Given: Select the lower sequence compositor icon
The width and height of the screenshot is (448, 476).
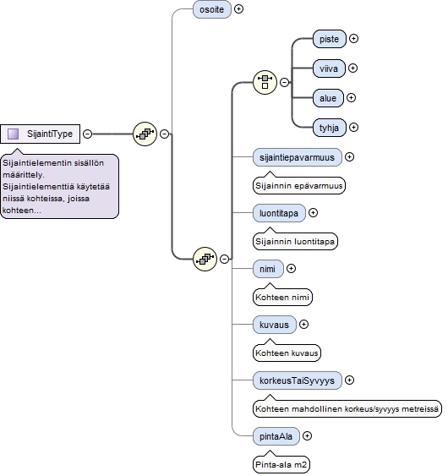Looking at the screenshot, I should pos(205,260).
